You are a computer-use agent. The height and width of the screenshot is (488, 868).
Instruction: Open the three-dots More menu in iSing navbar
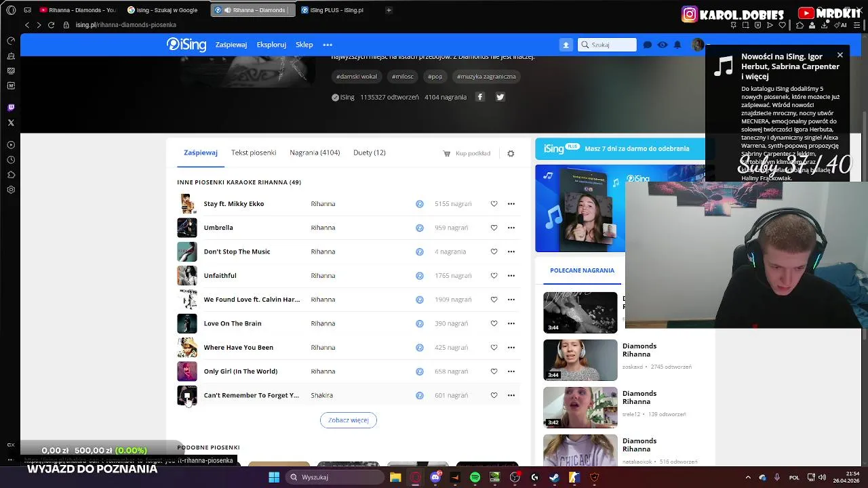[x=328, y=45]
